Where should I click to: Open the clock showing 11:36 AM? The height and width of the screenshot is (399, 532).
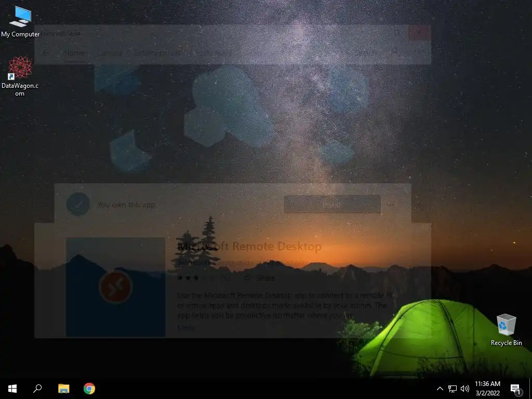click(487, 389)
